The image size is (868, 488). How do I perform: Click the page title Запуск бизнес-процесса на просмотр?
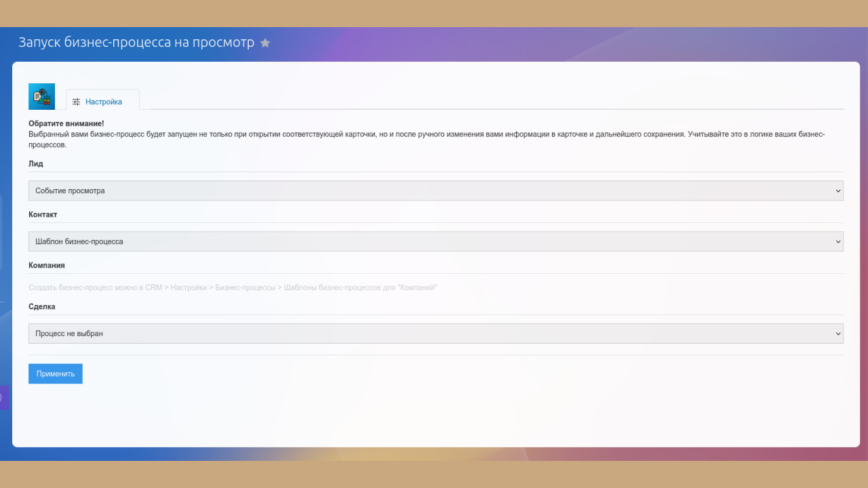coord(136,43)
